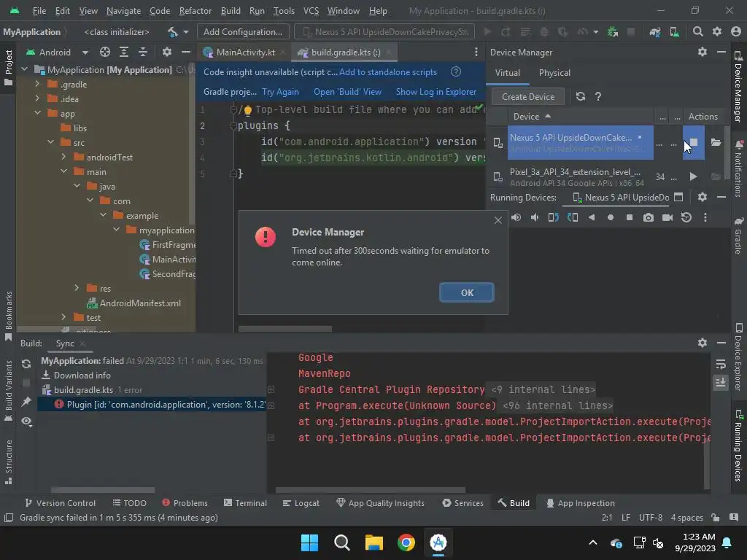Click Show Log in Explorer link
Screen dimensions: 747x560
(436, 92)
